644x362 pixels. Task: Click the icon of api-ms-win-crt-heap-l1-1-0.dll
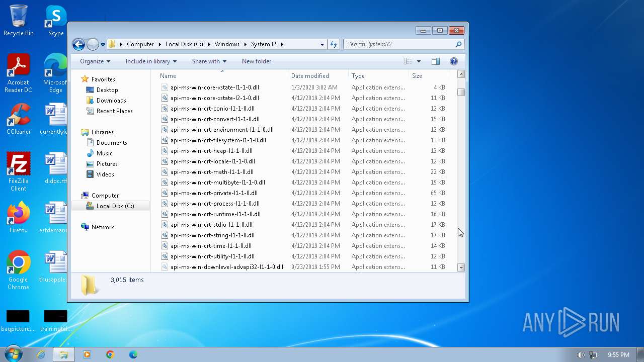pyautogui.click(x=165, y=151)
